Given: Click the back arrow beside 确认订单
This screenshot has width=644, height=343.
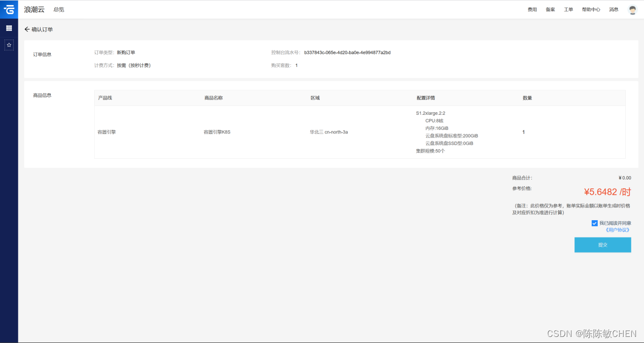Looking at the screenshot, I should coord(27,29).
